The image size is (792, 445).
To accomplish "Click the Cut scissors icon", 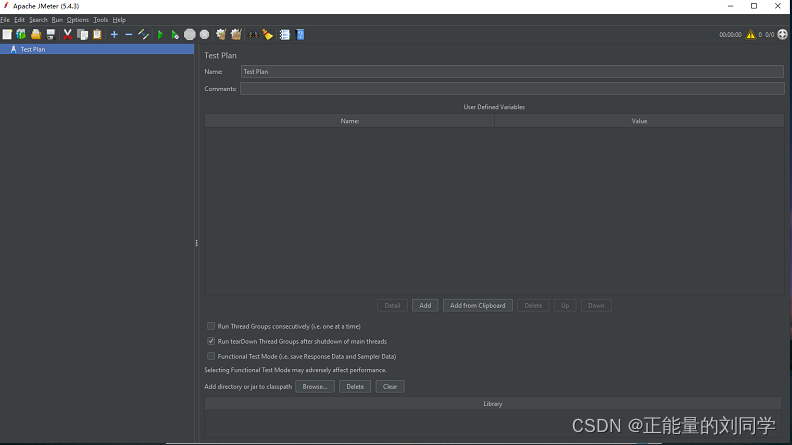I will point(67,34).
